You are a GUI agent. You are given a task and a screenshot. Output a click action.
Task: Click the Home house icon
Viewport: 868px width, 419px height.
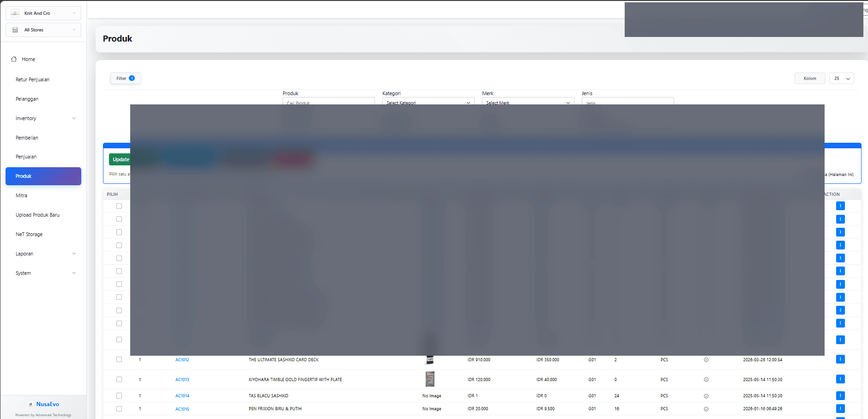14,59
